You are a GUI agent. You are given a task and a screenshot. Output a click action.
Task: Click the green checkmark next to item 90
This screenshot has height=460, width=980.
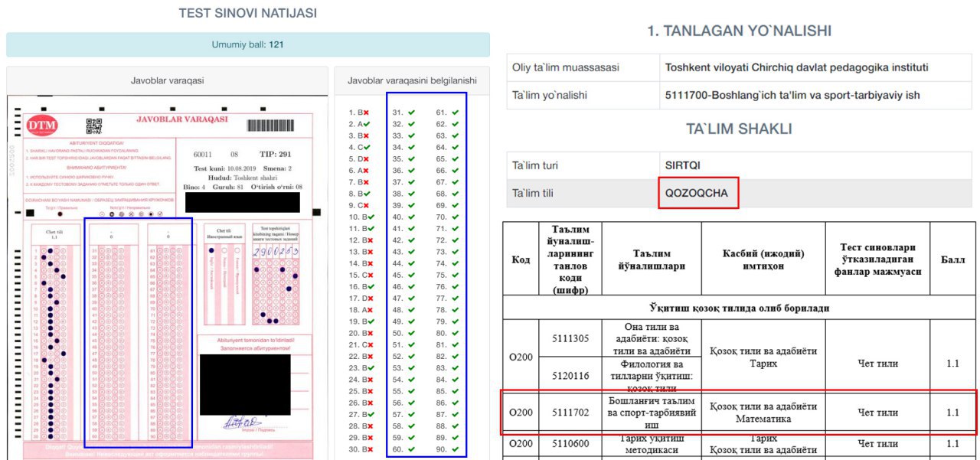tap(455, 449)
